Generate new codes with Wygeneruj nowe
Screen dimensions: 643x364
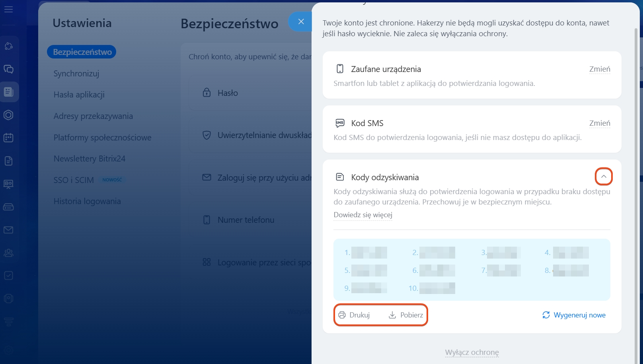pos(574,315)
